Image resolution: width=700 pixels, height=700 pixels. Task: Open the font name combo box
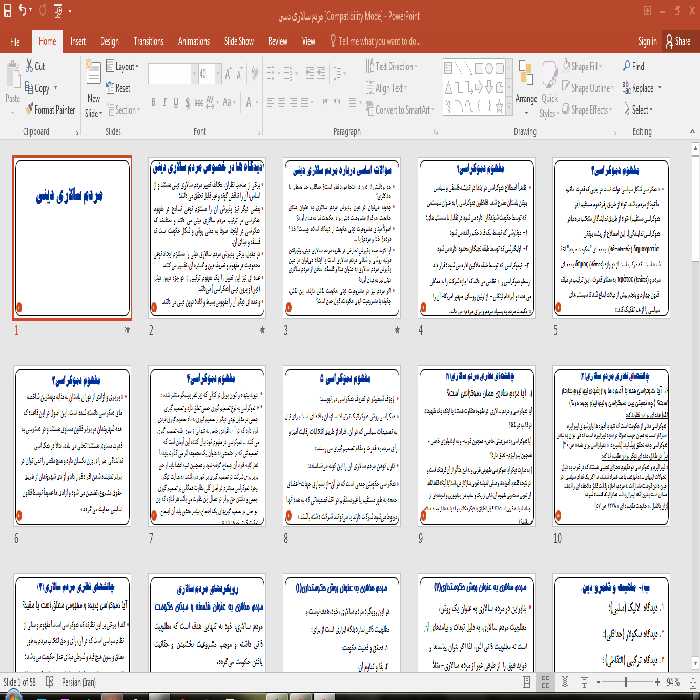tap(172, 73)
